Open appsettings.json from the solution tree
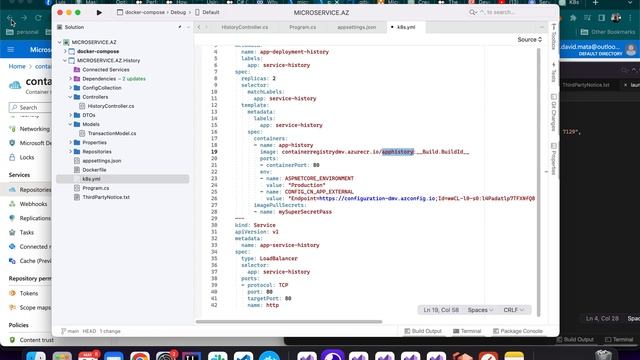 tap(102, 161)
